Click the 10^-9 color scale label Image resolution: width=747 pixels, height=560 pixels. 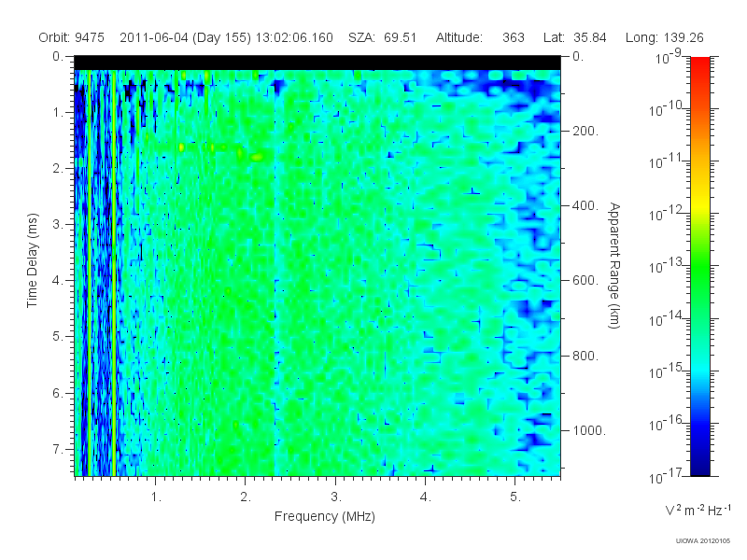pos(669,57)
